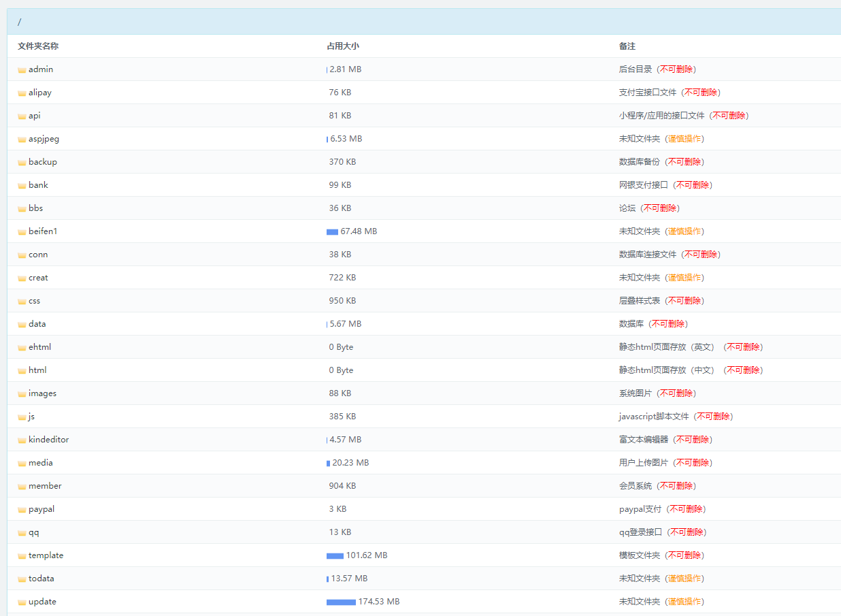Screen dimensions: 841x616
Task: Click the update size bar 174.53 MB
Action: 341,602
